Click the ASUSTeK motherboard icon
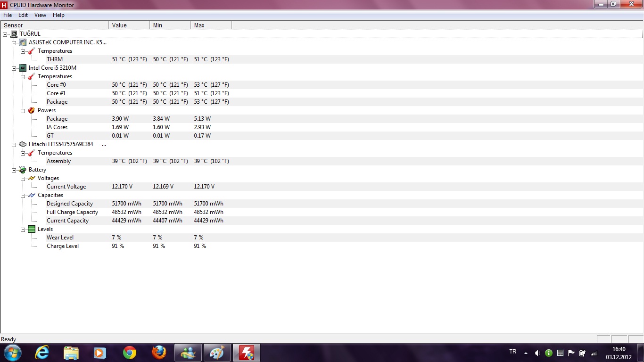644x362 pixels. (23, 42)
